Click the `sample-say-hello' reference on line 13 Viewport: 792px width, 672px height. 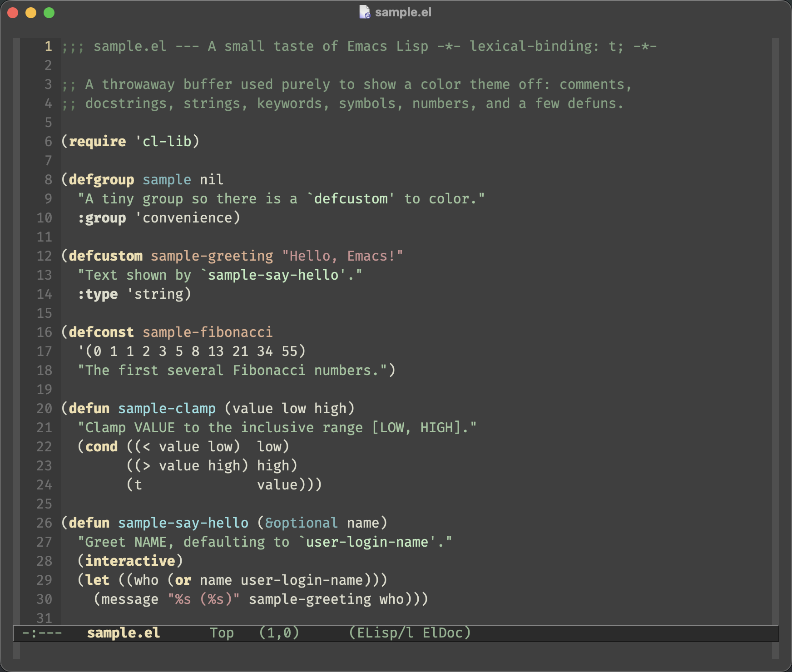[273, 275]
